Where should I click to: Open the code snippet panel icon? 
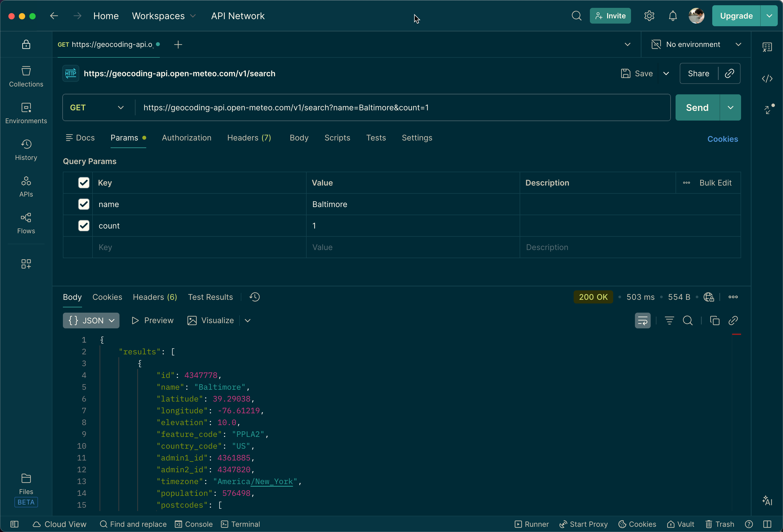click(x=767, y=79)
